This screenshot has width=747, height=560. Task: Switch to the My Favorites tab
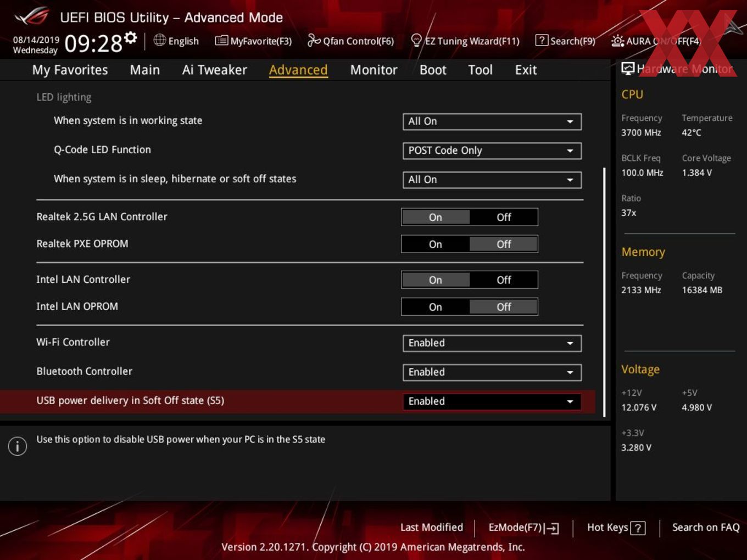(70, 70)
